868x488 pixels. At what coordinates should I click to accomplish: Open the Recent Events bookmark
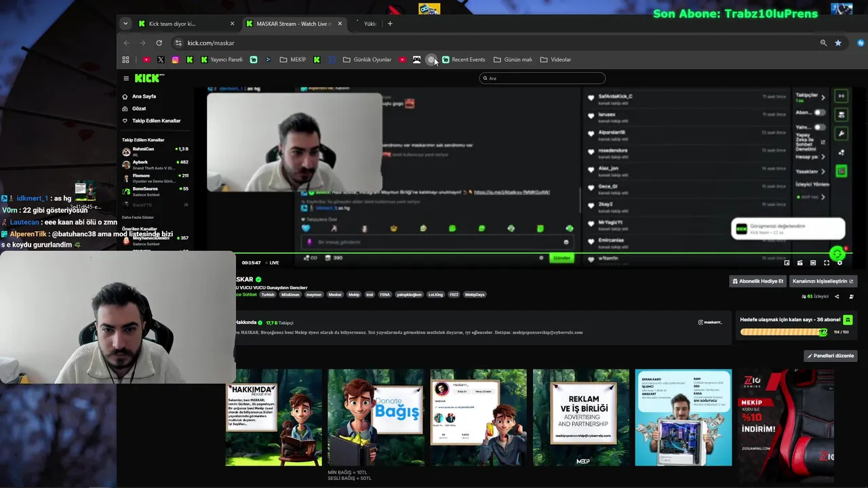click(x=463, y=60)
